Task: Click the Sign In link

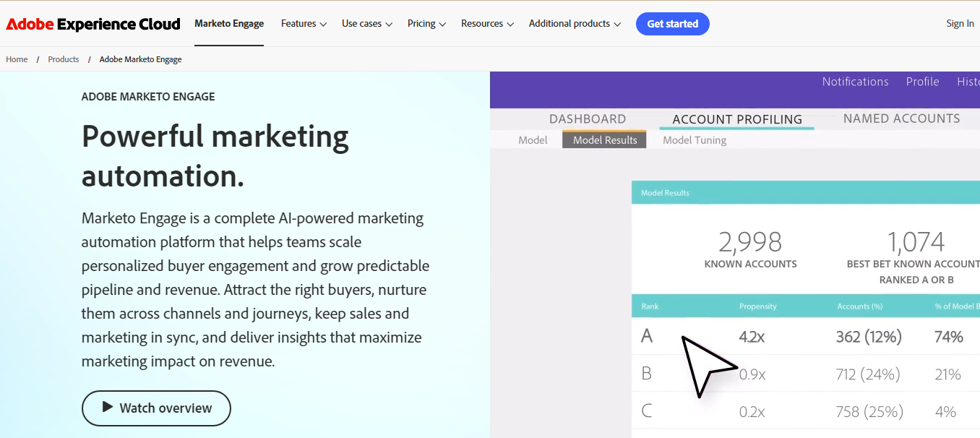Action: [960, 24]
